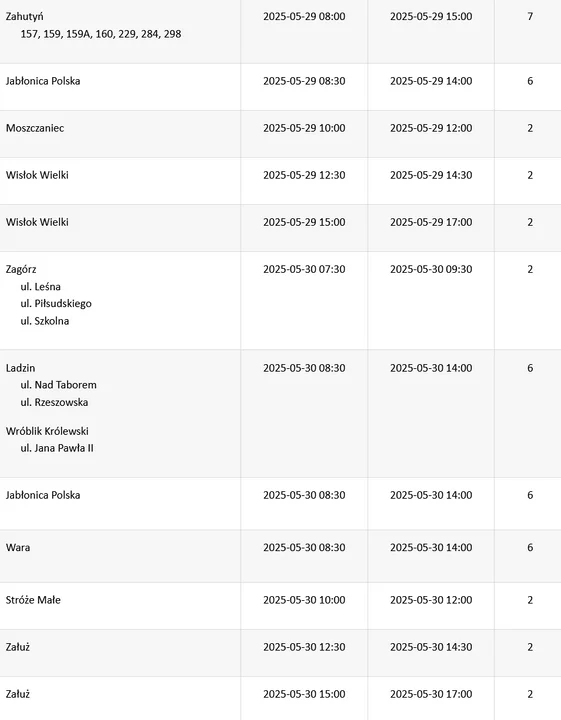Click ul. Leśna street entry
The height and width of the screenshot is (720, 561).
click(x=40, y=287)
